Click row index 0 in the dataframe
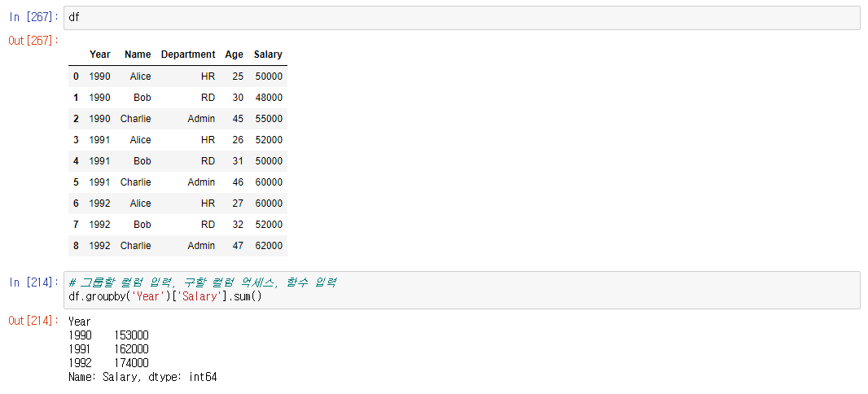 [x=76, y=77]
